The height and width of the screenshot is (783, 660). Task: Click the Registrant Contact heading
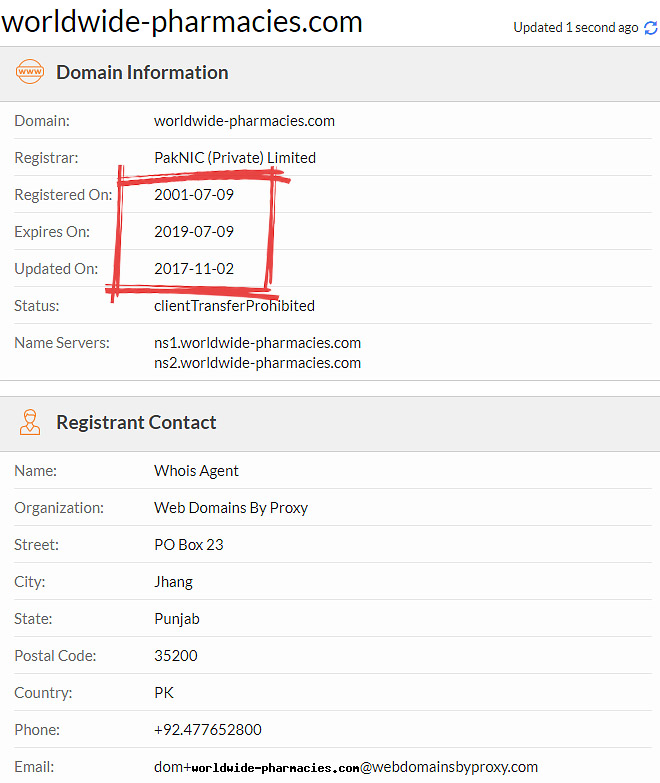[136, 422]
